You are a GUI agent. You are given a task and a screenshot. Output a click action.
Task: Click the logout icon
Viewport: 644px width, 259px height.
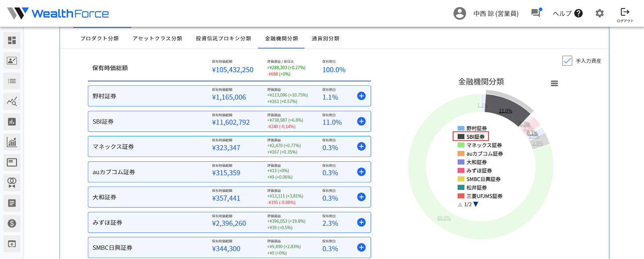625,12
